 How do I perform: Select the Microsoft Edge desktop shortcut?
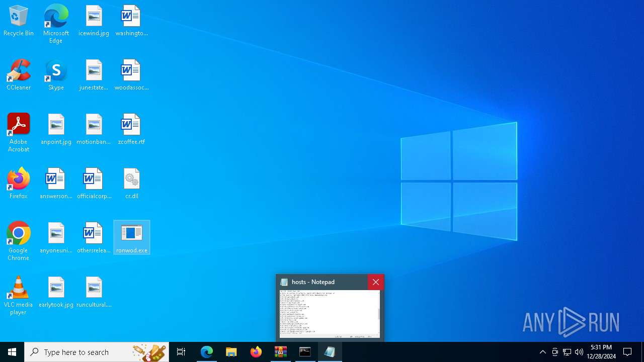point(56,24)
